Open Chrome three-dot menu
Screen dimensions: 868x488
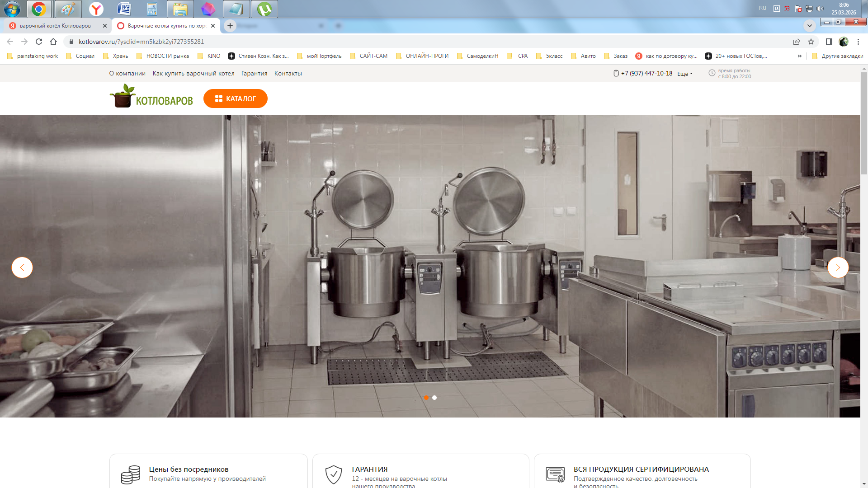click(858, 42)
